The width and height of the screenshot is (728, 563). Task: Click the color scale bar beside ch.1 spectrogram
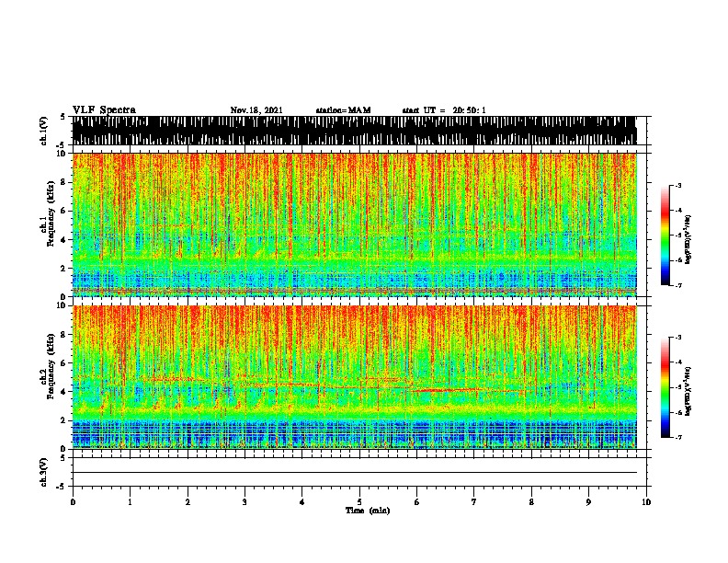coord(665,236)
